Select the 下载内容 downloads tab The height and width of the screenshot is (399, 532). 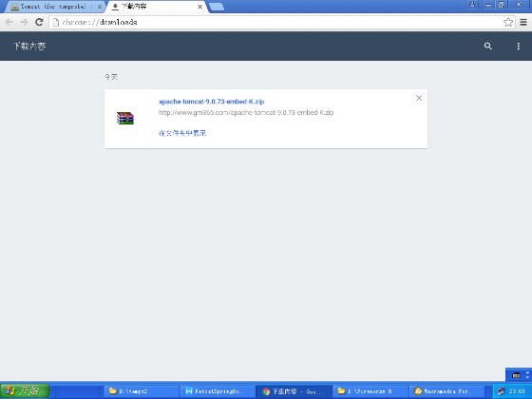(x=156, y=7)
